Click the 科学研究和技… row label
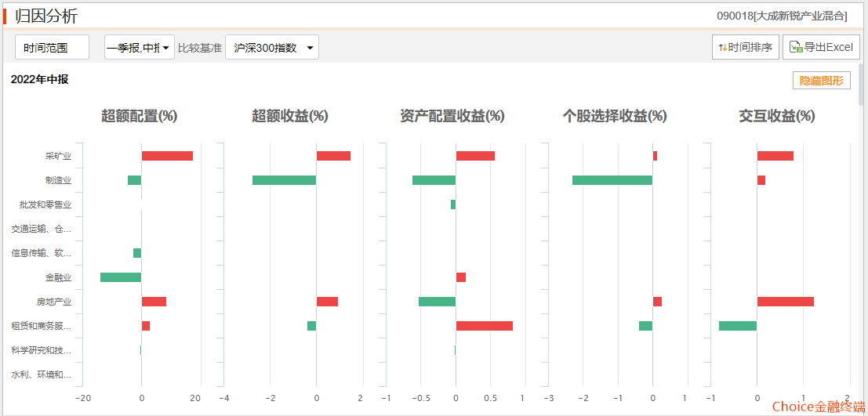The height and width of the screenshot is (416, 868). [x=42, y=351]
